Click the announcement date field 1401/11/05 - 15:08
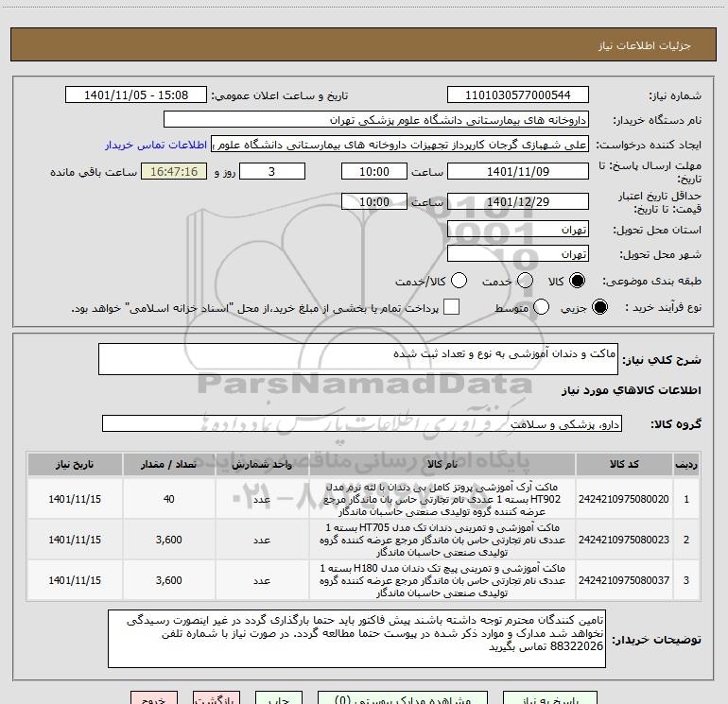This screenshot has height=704, width=728. pos(136,95)
